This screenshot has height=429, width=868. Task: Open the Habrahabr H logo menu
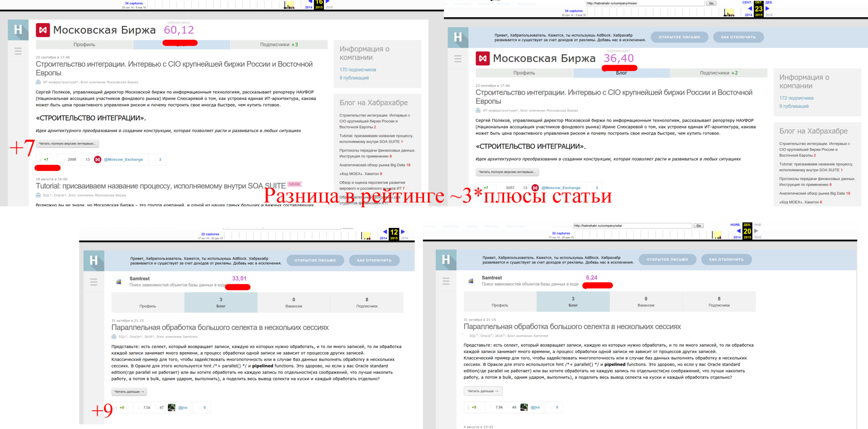click(x=18, y=30)
